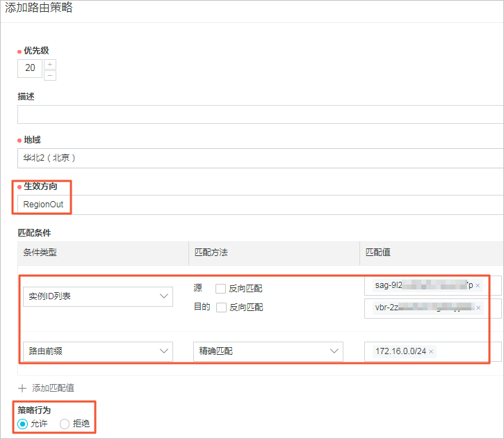Open the 地域 region dropdown 华北2（北京）
This screenshot has height=439, width=504.
[261, 158]
